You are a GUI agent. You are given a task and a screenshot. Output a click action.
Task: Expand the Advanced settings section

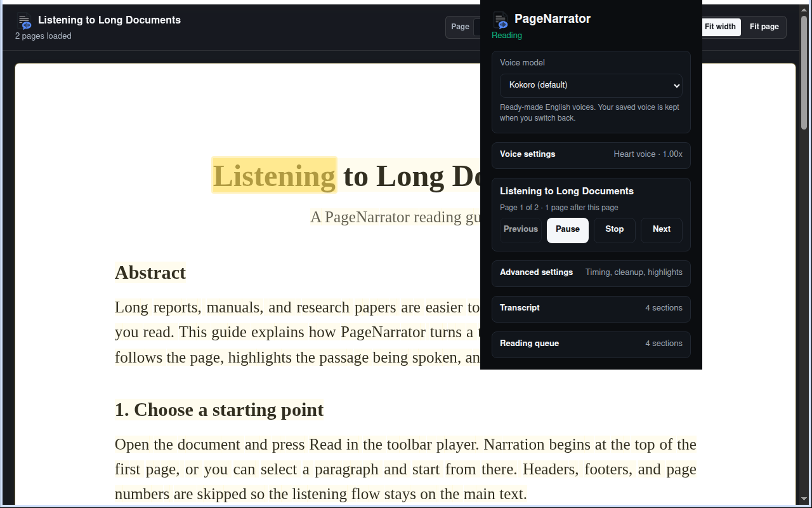point(591,272)
